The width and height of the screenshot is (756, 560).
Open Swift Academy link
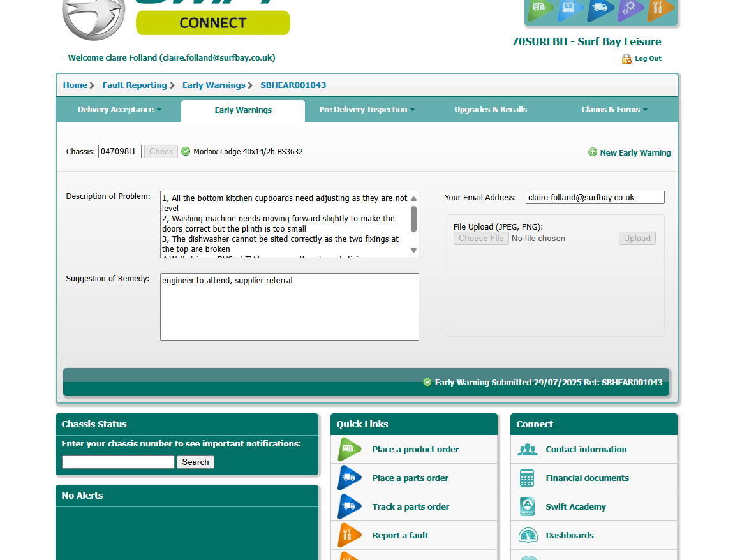[575, 506]
